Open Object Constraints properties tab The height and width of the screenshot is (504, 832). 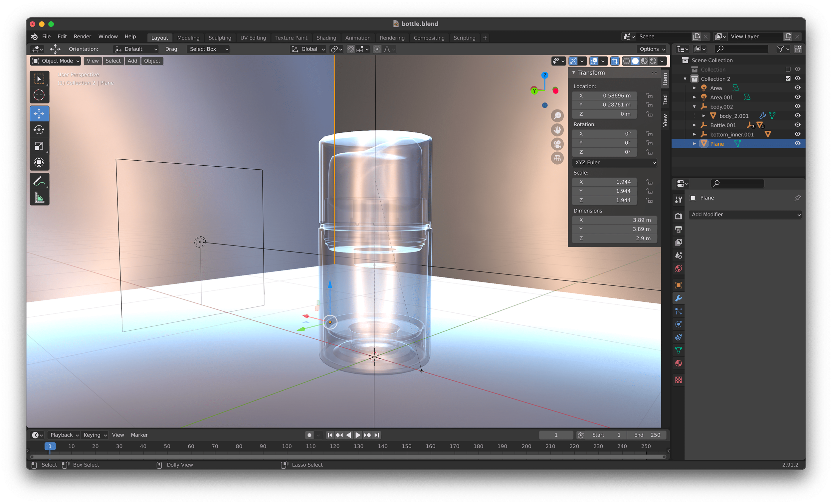click(678, 337)
